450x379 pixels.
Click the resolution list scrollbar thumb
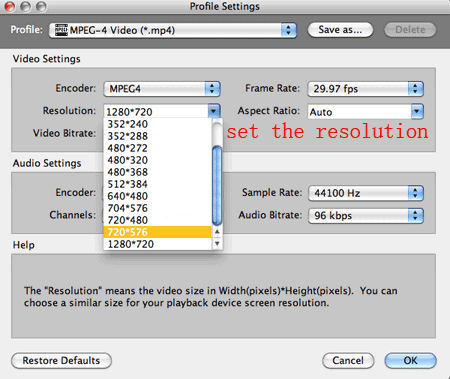[x=217, y=185]
